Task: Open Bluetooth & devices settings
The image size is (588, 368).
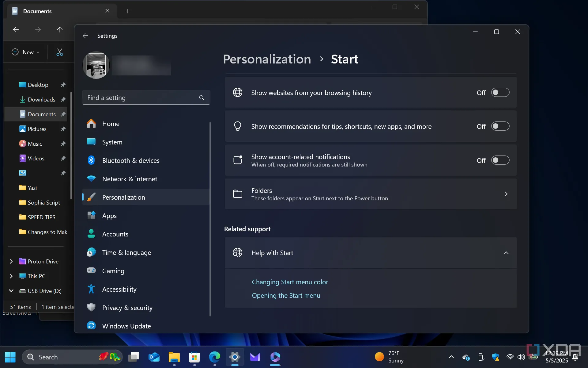Action: click(146, 161)
